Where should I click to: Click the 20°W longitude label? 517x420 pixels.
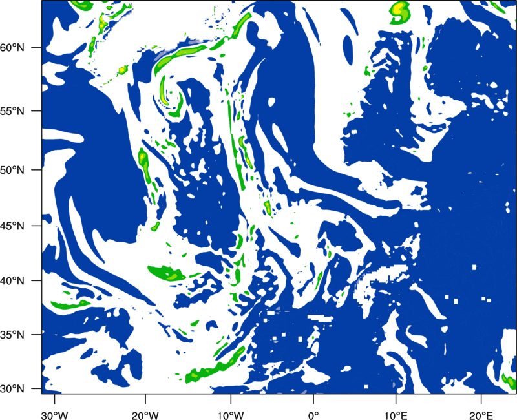[145, 415]
